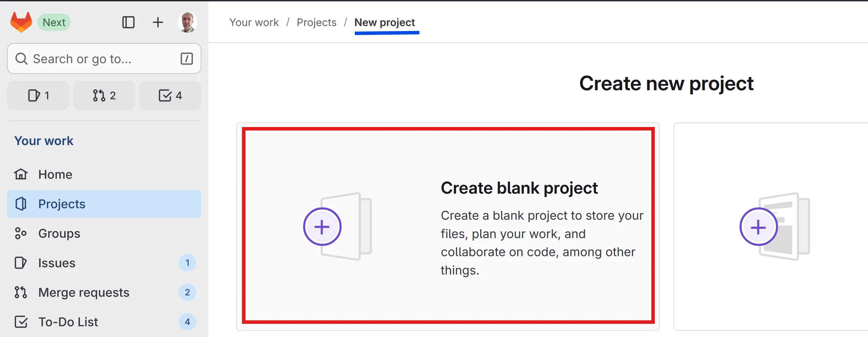Open merge requests counter showing 2
This screenshot has width=868, height=337.
pyautogui.click(x=104, y=95)
